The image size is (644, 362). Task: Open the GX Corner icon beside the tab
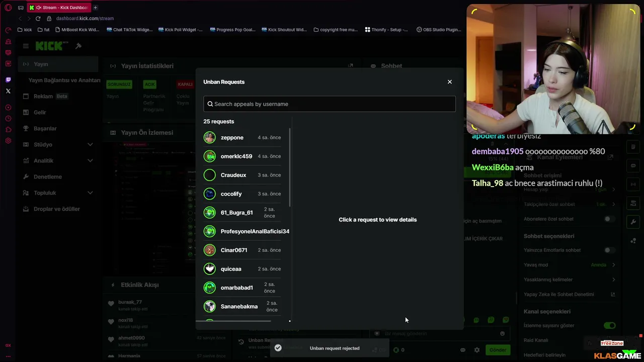(21, 8)
